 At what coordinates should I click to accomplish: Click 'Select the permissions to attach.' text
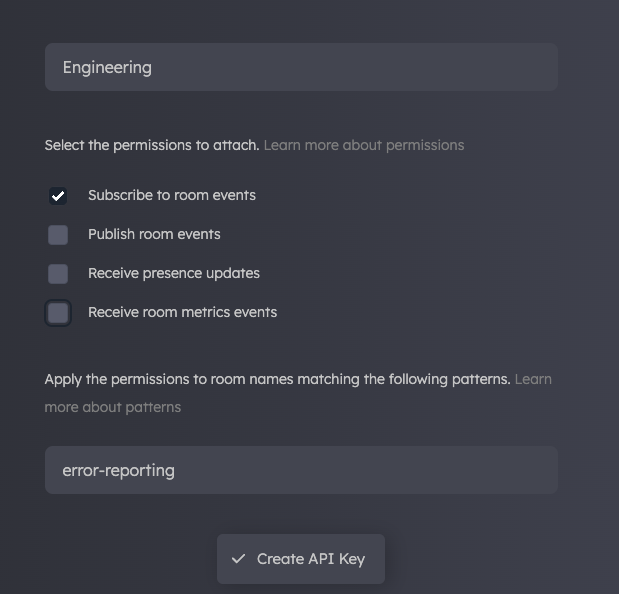(152, 145)
